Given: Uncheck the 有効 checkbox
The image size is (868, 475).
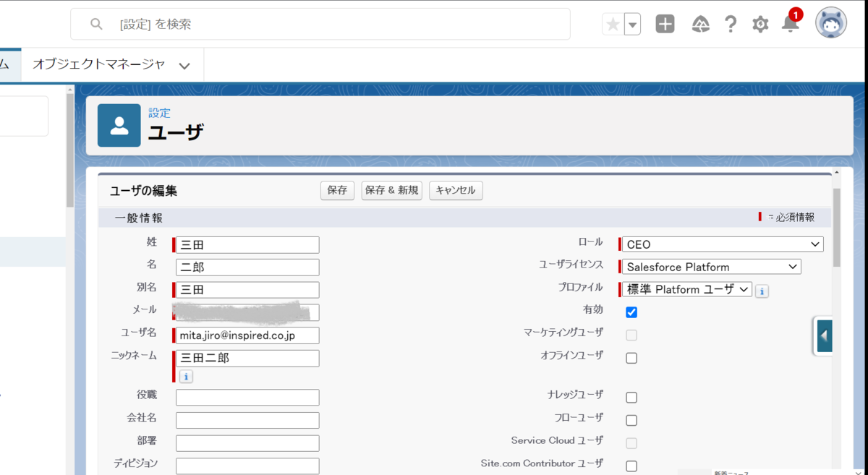Looking at the screenshot, I should [631, 312].
